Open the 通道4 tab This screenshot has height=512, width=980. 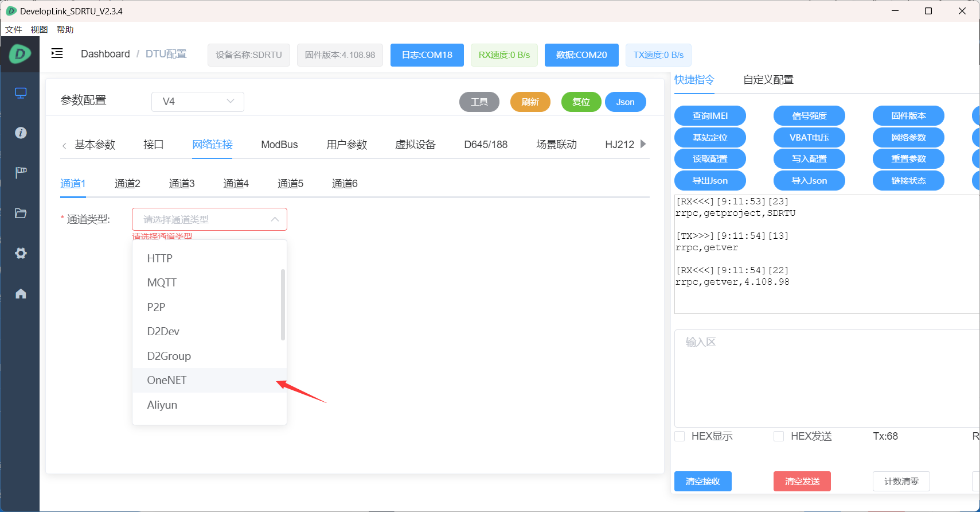tap(236, 184)
